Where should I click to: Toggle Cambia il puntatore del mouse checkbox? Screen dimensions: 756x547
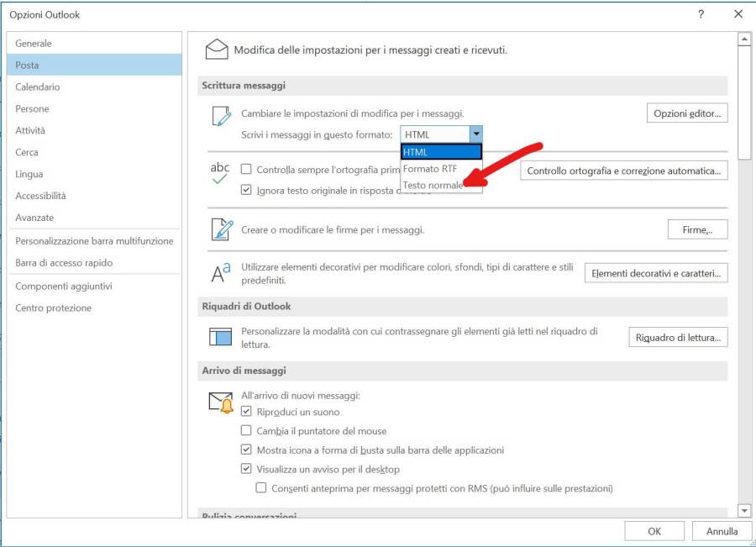tap(246, 431)
